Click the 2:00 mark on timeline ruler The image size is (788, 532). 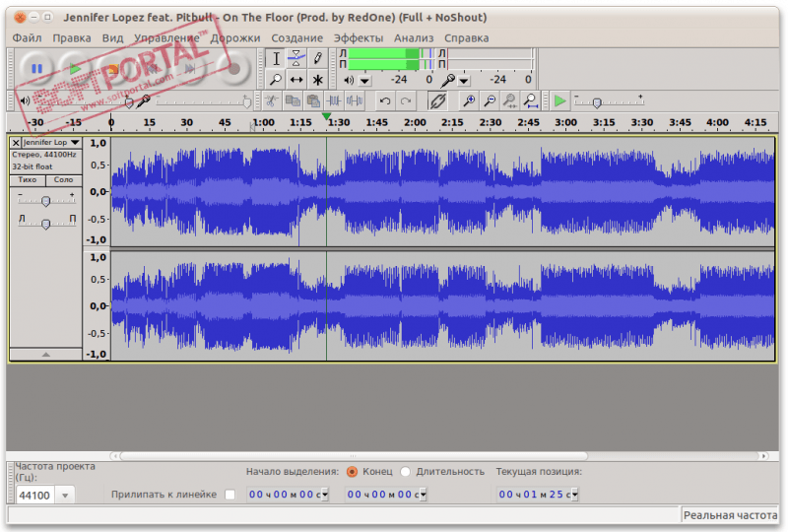pyautogui.click(x=415, y=122)
